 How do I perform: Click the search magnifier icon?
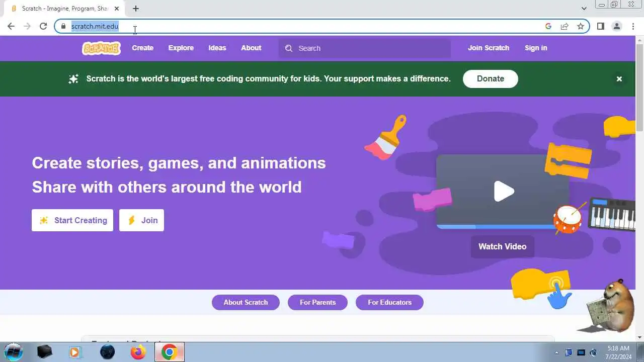(289, 48)
